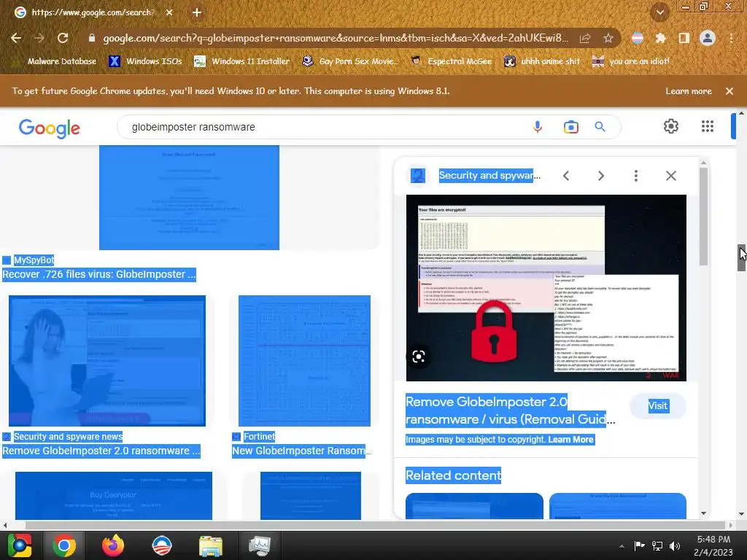Open the taskbar clock and date

pyautogui.click(x=713, y=545)
